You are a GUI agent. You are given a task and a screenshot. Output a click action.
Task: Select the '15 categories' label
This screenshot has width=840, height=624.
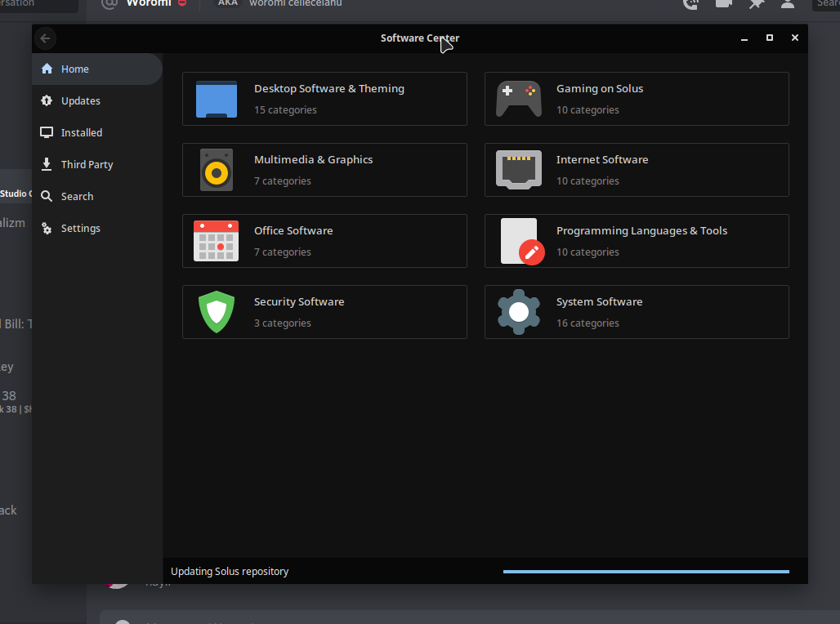(x=285, y=109)
